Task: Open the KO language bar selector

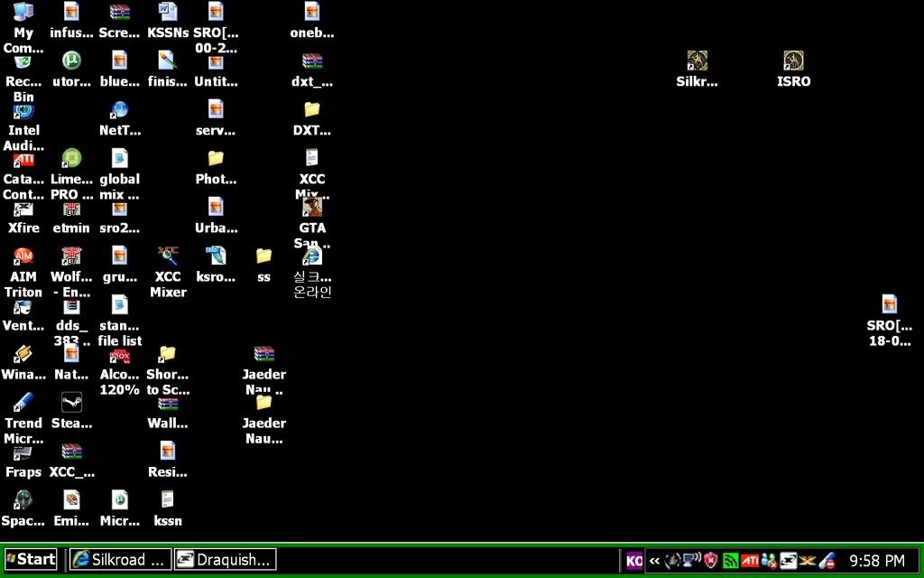Action: tap(634, 560)
